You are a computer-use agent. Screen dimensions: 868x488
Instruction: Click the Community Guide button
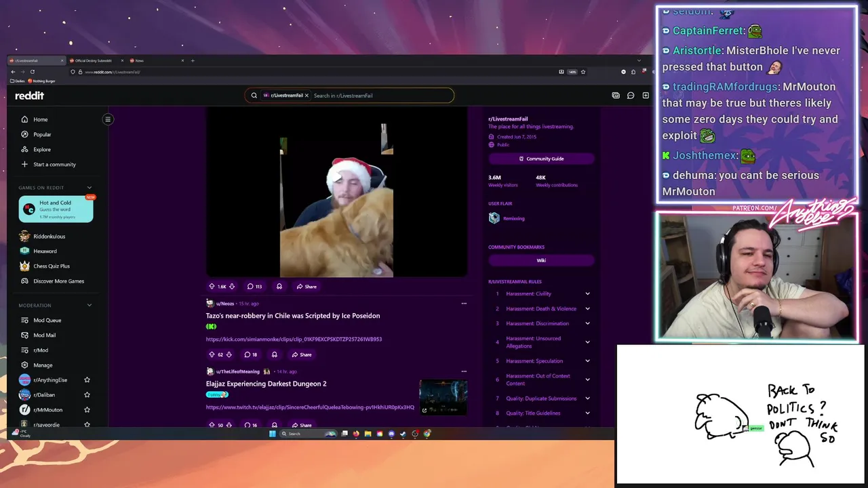tap(541, 159)
